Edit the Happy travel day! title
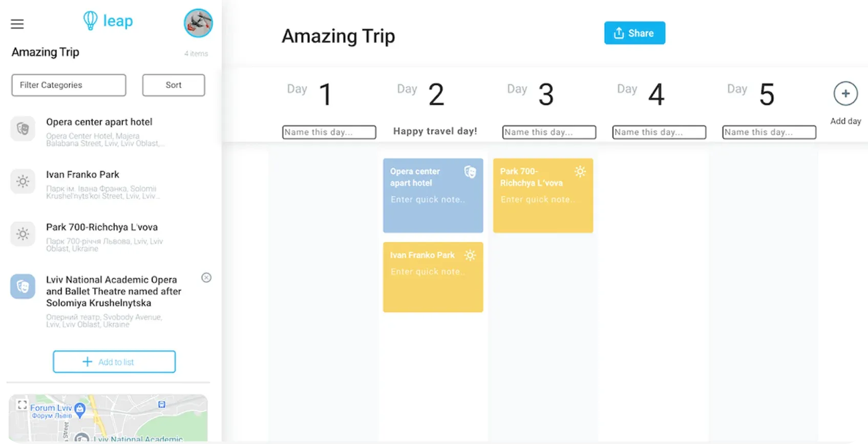868x444 pixels. 435,131
